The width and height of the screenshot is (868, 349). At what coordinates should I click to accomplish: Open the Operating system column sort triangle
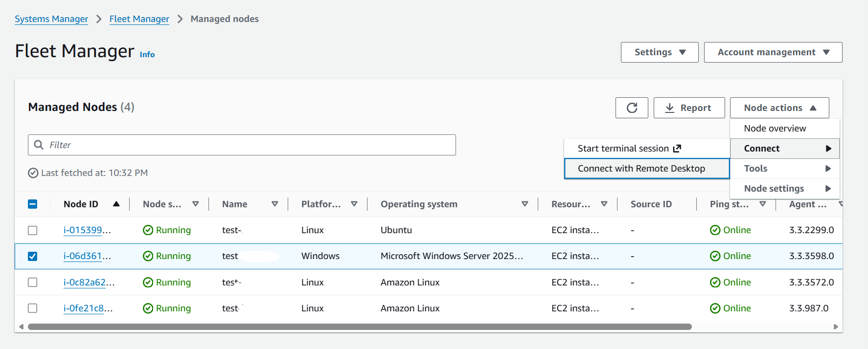click(525, 204)
